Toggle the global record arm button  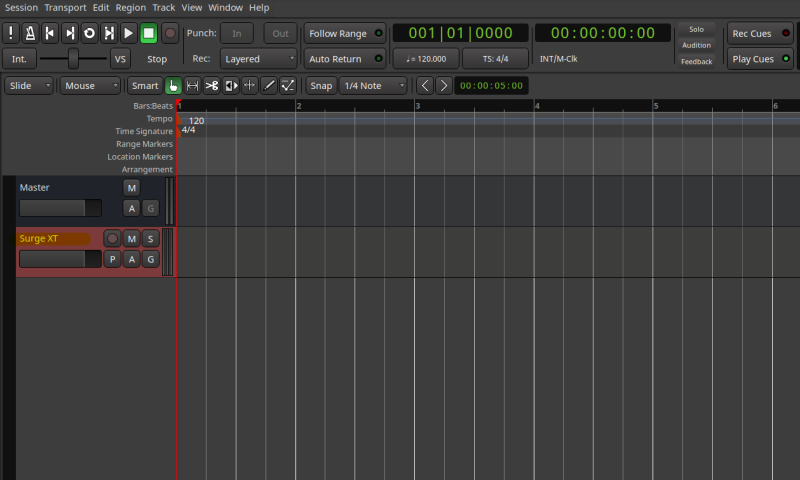coord(170,33)
